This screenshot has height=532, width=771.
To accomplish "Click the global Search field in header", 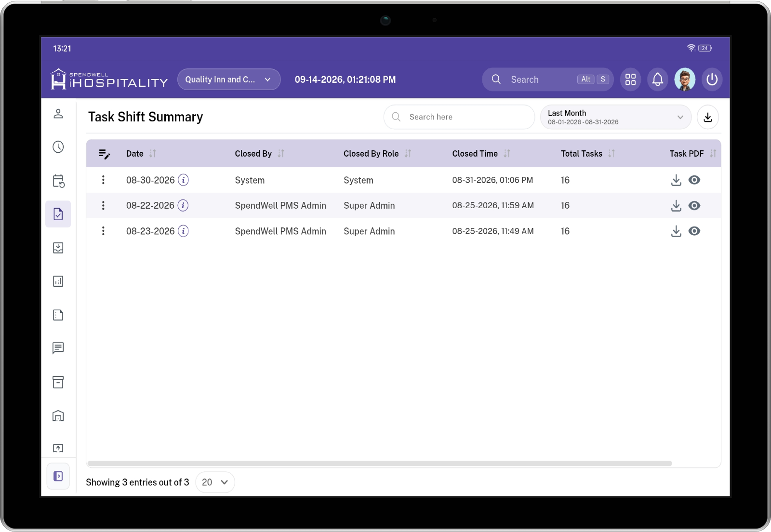I will click(x=548, y=80).
